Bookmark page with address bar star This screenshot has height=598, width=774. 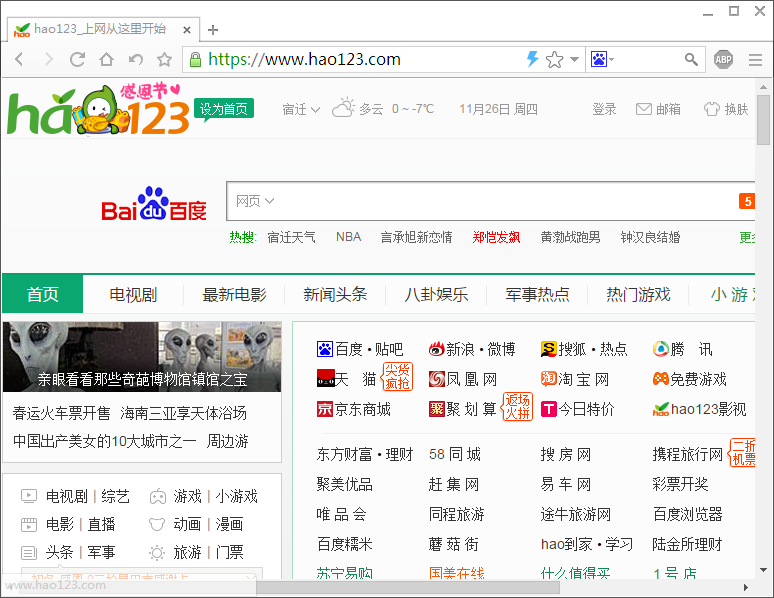(554, 60)
